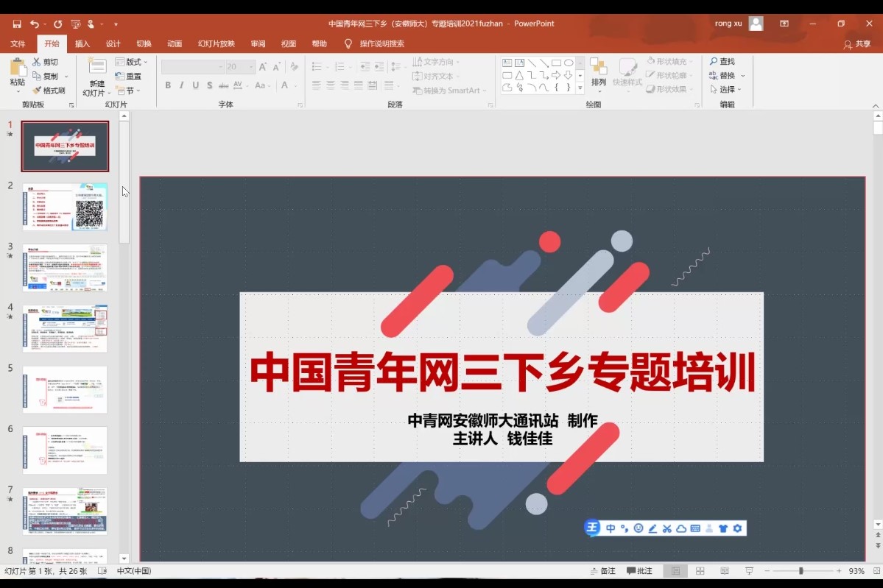Screen dimensions: 883x588
Task: Open the Insert (插入) ribbon tab
Action: 82,44
